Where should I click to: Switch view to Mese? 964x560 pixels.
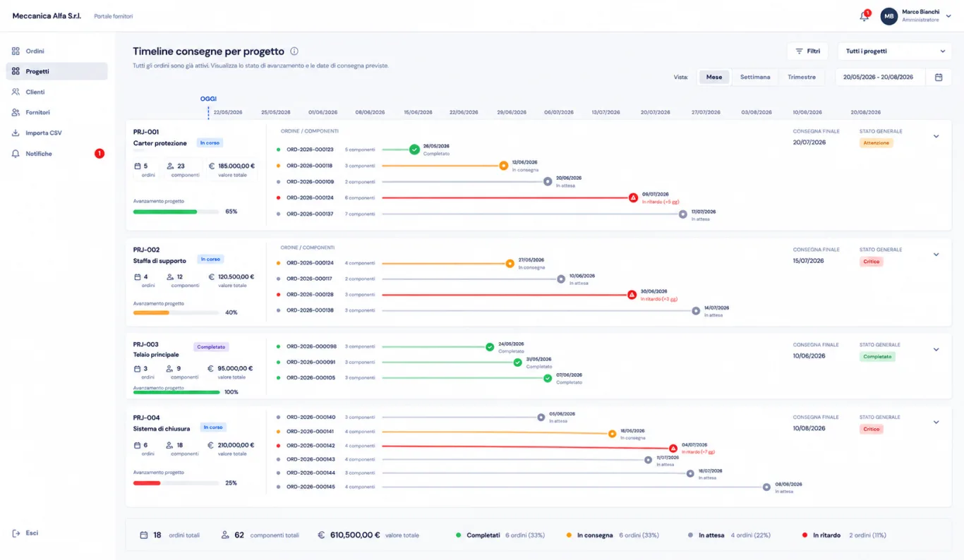(x=714, y=77)
